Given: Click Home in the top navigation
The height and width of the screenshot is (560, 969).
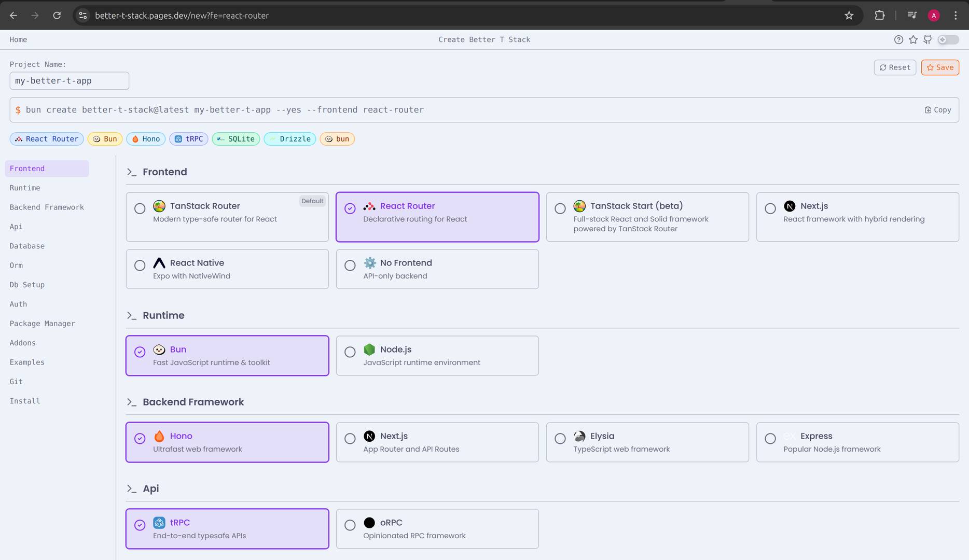Looking at the screenshot, I should pyautogui.click(x=18, y=39).
